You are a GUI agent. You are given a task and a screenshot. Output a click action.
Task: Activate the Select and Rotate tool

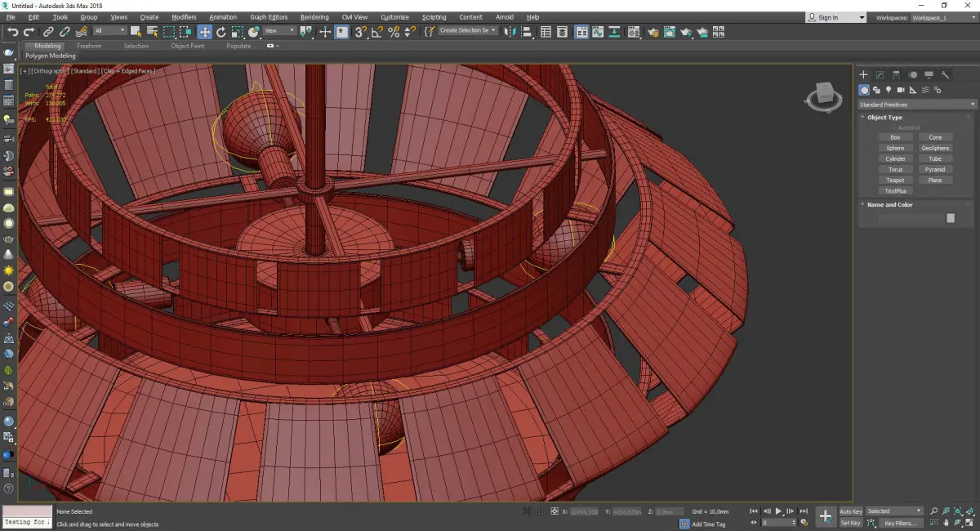[x=220, y=32]
